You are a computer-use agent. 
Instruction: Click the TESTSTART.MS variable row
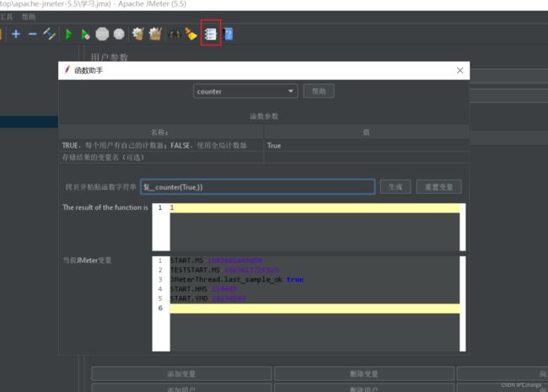pyautogui.click(x=314, y=270)
